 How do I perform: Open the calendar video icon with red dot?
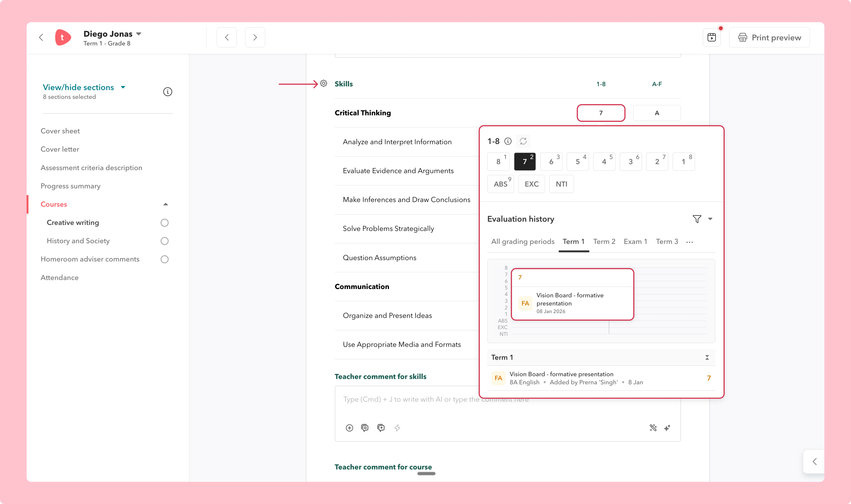tap(711, 37)
